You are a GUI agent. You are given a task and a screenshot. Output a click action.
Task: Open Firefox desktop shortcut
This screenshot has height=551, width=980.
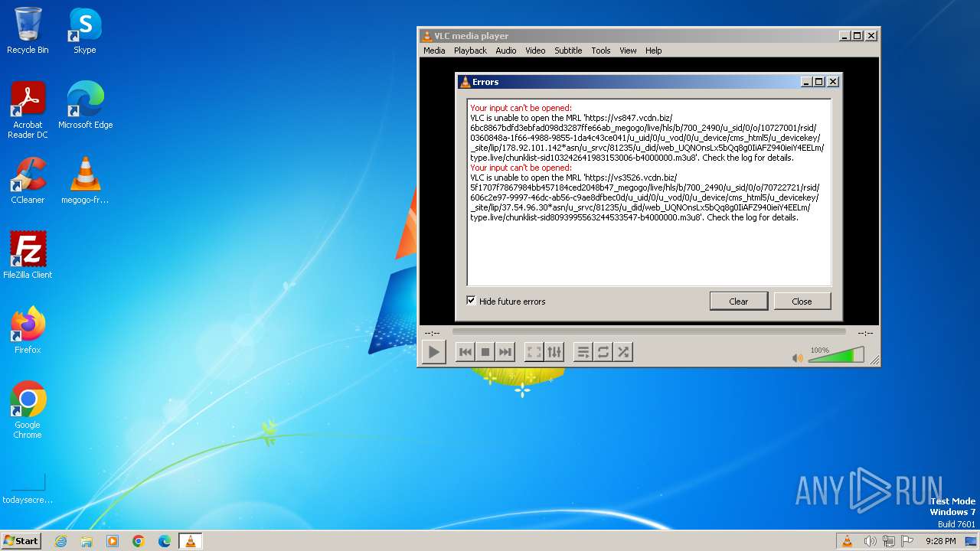click(x=28, y=331)
